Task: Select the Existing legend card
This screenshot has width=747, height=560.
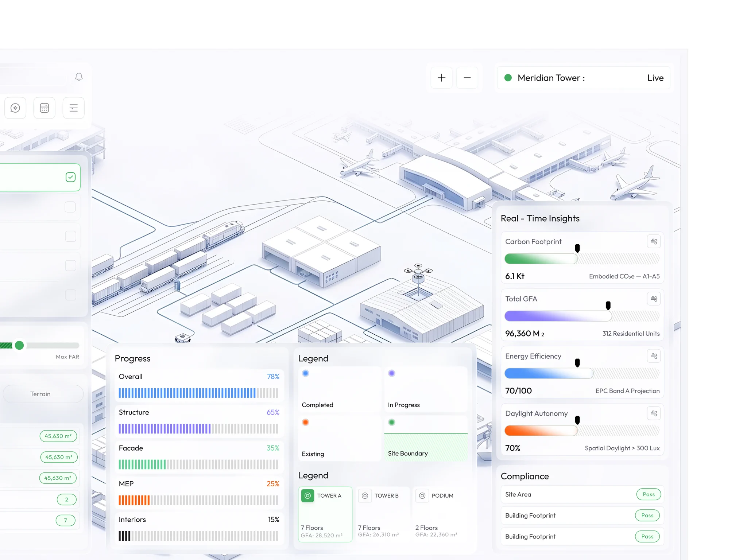Action: (340, 439)
